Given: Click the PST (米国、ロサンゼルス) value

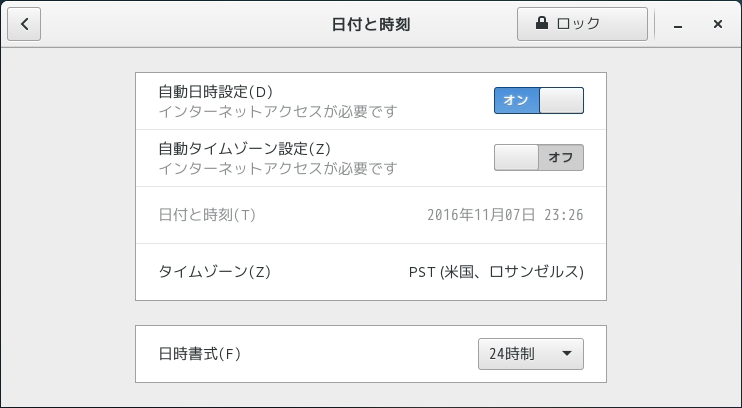Looking at the screenshot, I should click(x=495, y=272).
